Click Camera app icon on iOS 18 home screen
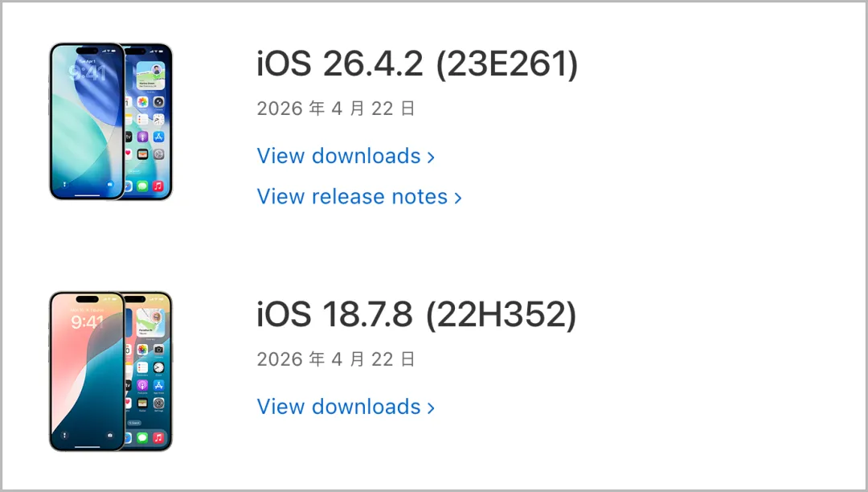 158,351
